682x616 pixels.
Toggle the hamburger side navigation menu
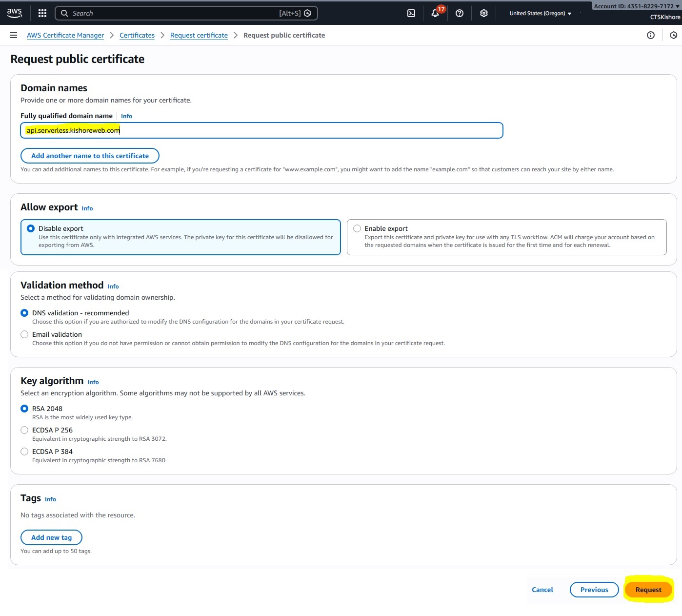14,35
